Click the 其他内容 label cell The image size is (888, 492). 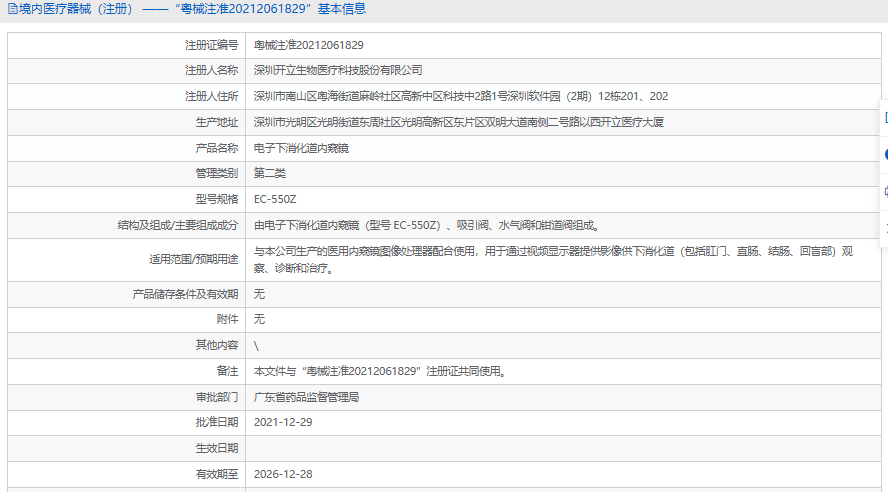point(126,345)
